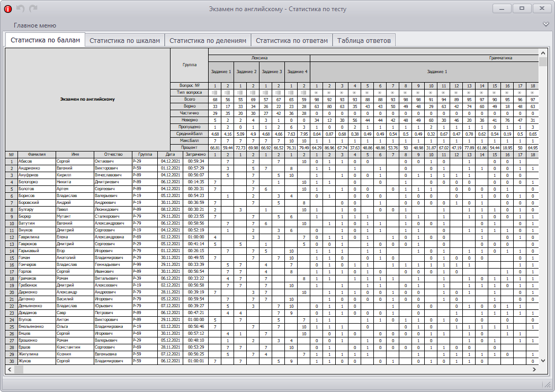Click the Тип вопроса row label

[x=190, y=92]
